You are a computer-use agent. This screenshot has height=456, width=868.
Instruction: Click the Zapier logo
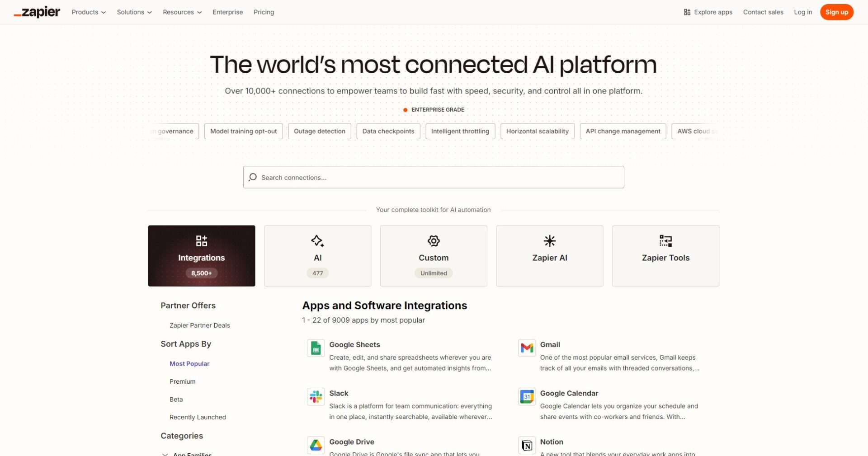pyautogui.click(x=37, y=12)
